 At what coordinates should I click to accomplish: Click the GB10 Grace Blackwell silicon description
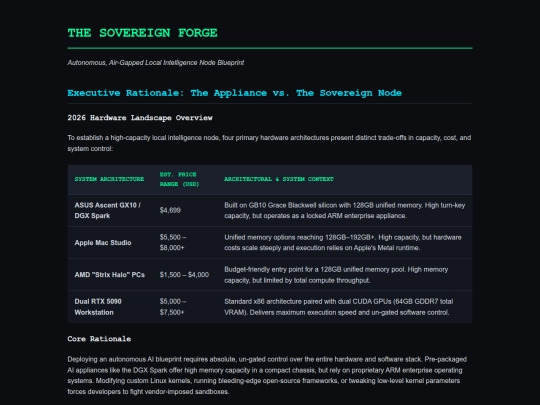point(345,210)
